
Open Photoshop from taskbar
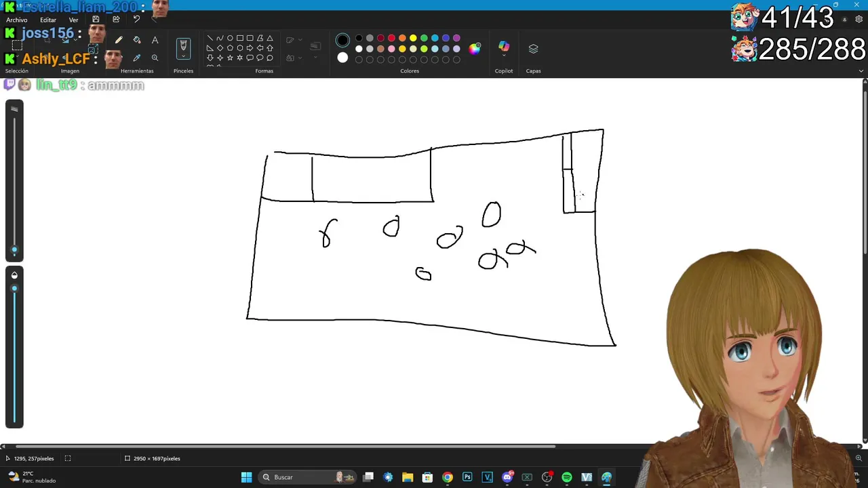(x=467, y=477)
